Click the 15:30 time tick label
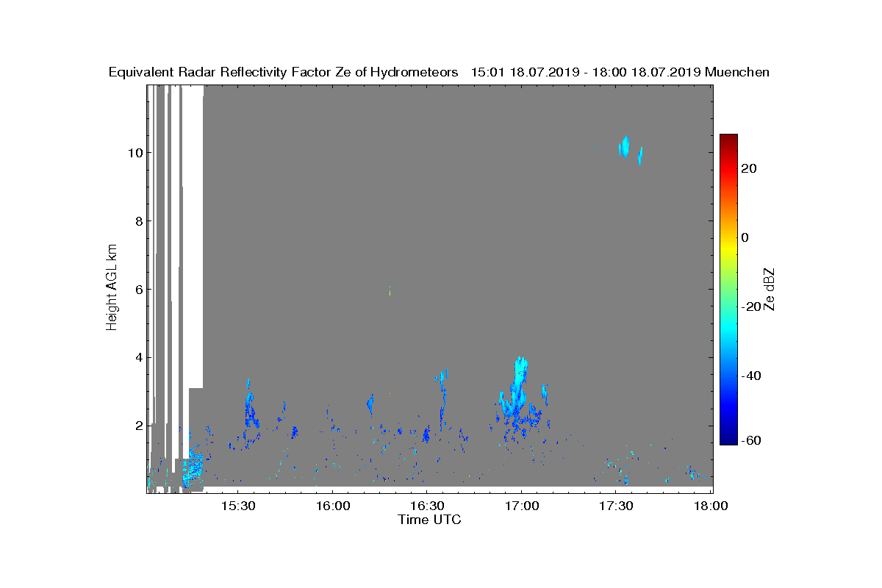Viewport: 882px width, 588px height. click(x=237, y=506)
